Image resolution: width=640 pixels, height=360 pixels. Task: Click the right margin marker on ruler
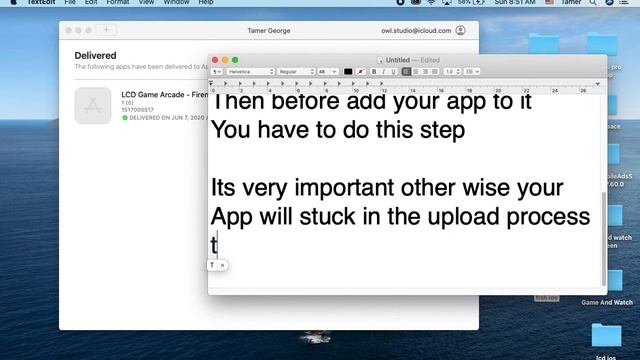pos(598,84)
